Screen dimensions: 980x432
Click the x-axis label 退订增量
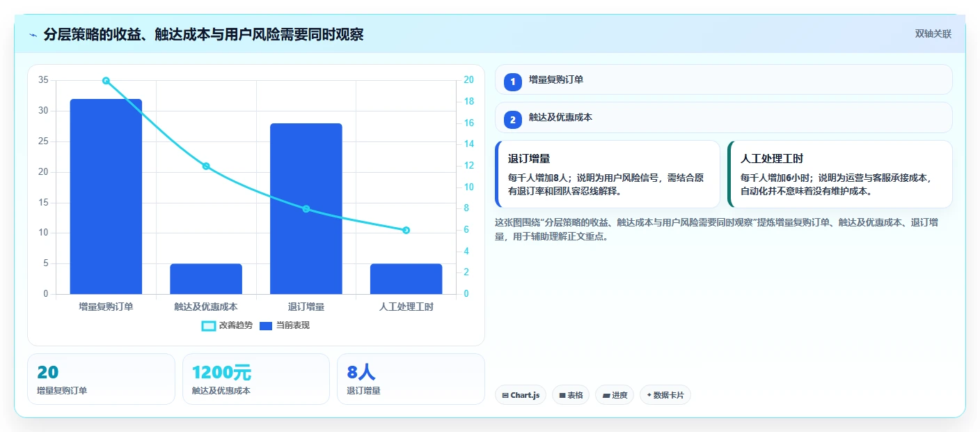306,307
